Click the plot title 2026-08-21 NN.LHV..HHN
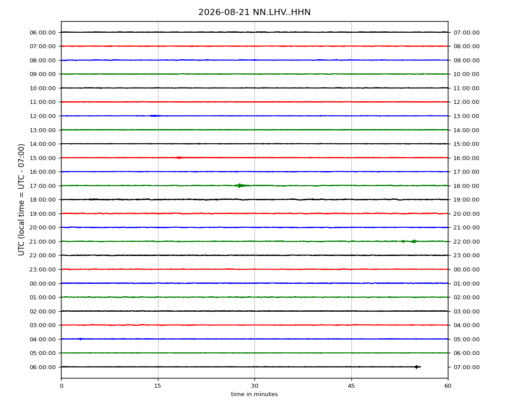This screenshot has height=420, width=509. pos(254,12)
